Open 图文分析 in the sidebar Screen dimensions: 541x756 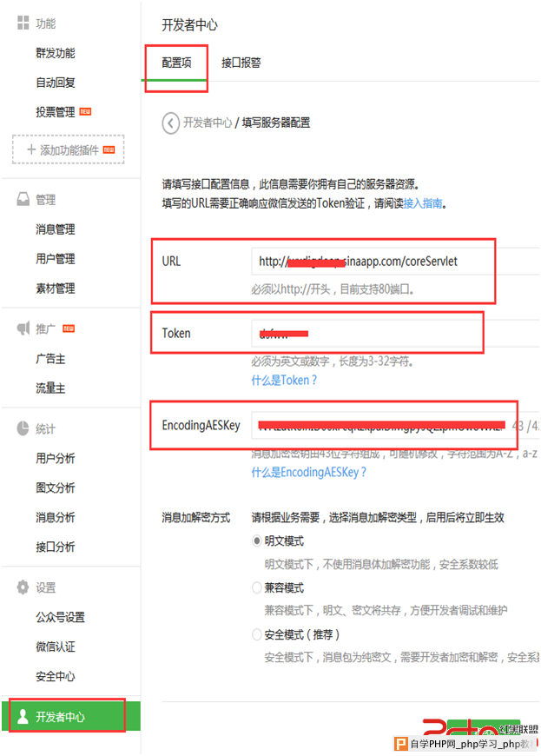point(56,487)
